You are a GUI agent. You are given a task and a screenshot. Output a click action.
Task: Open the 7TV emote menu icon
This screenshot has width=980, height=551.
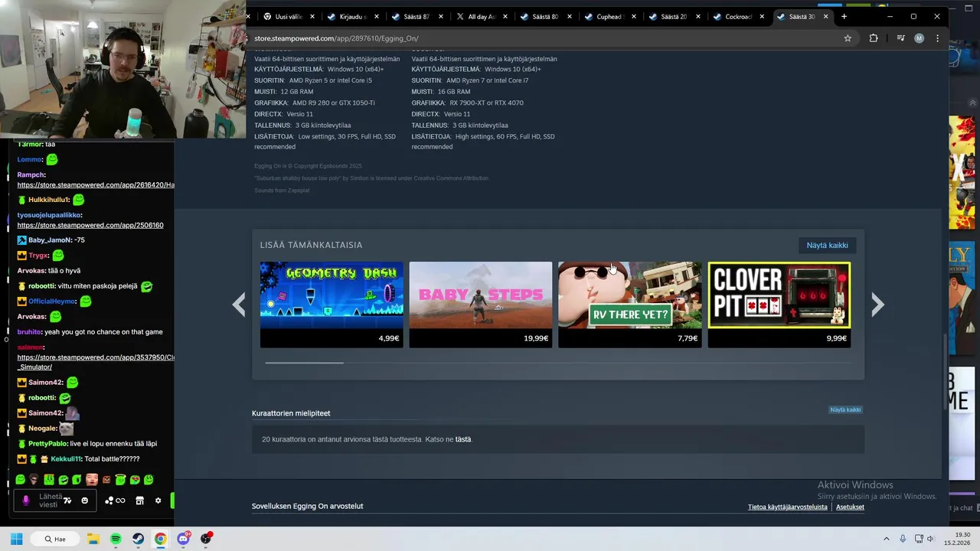(x=67, y=500)
